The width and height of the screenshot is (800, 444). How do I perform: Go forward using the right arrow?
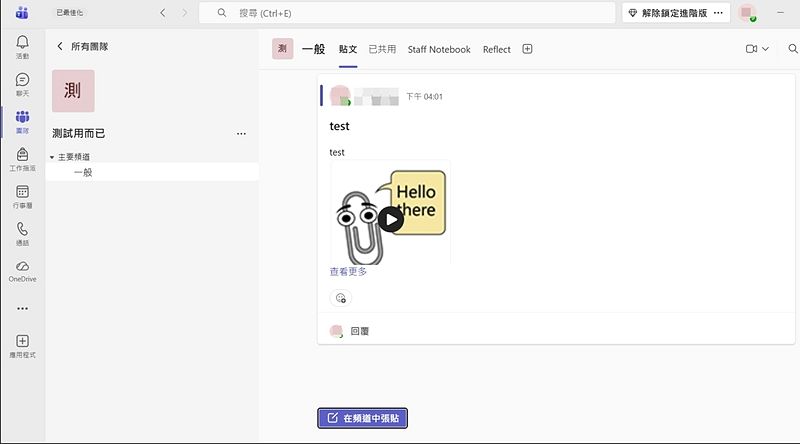coord(185,13)
